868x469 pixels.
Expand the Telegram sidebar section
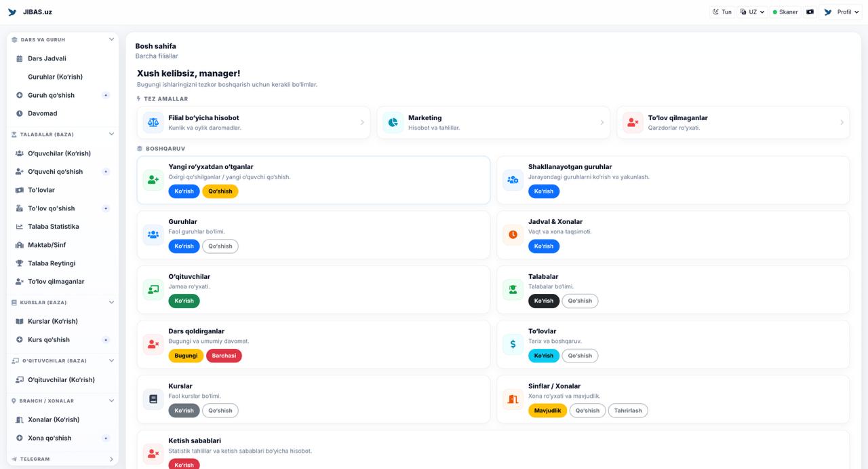(111, 459)
